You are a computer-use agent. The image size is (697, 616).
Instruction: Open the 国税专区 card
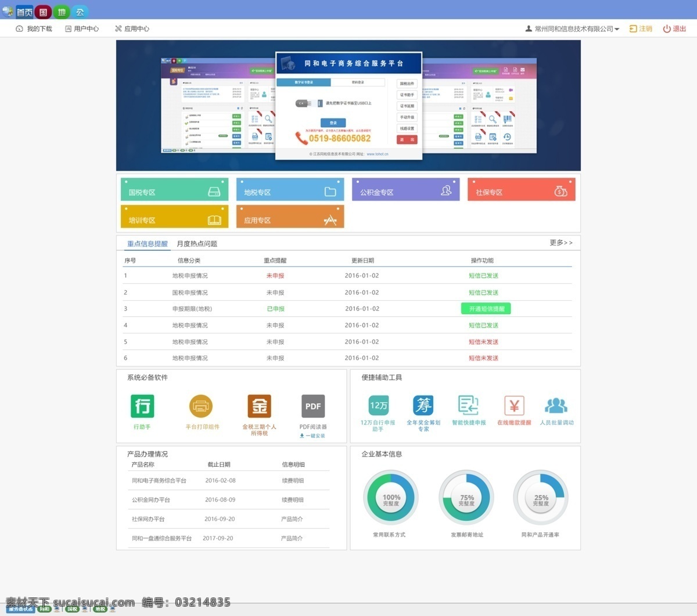click(x=174, y=190)
